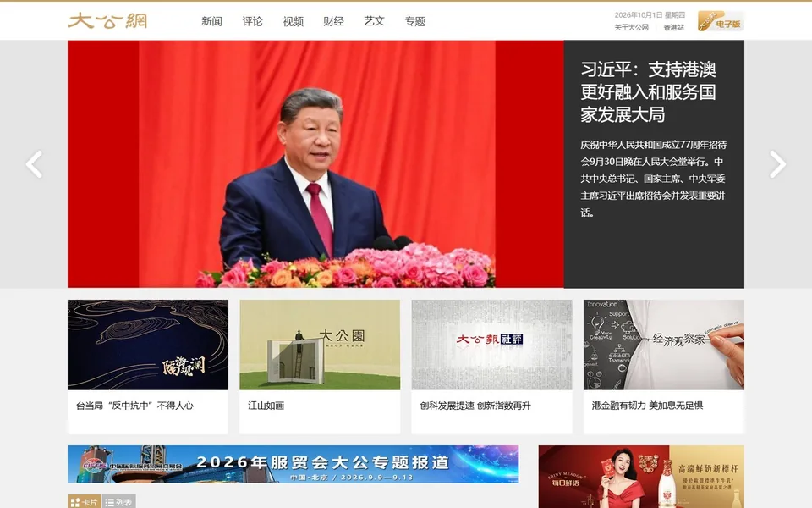Screen dimensions: 812x508
Task: Open the 视频 menu
Action: pos(294,21)
